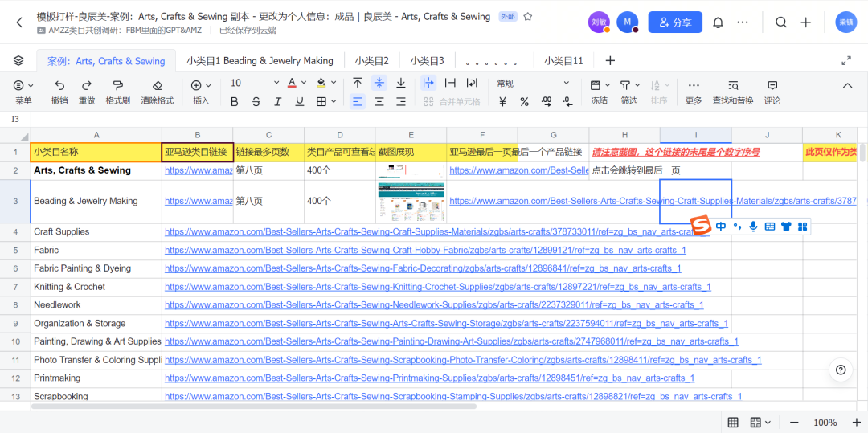The height and width of the screenshot is (433, 868).
Task: Open the Comment (评论) tool
Action: pos(772,92)
